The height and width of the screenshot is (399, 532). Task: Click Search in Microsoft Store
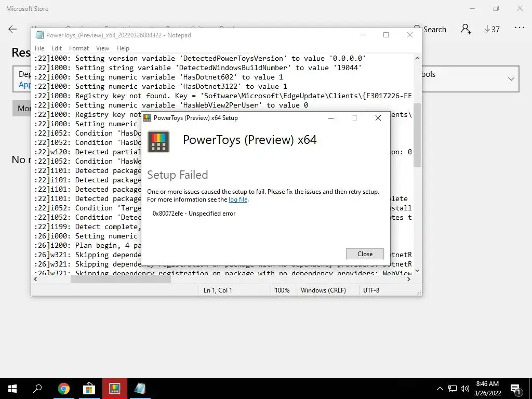pyautogui.click(x=430, y=30)
